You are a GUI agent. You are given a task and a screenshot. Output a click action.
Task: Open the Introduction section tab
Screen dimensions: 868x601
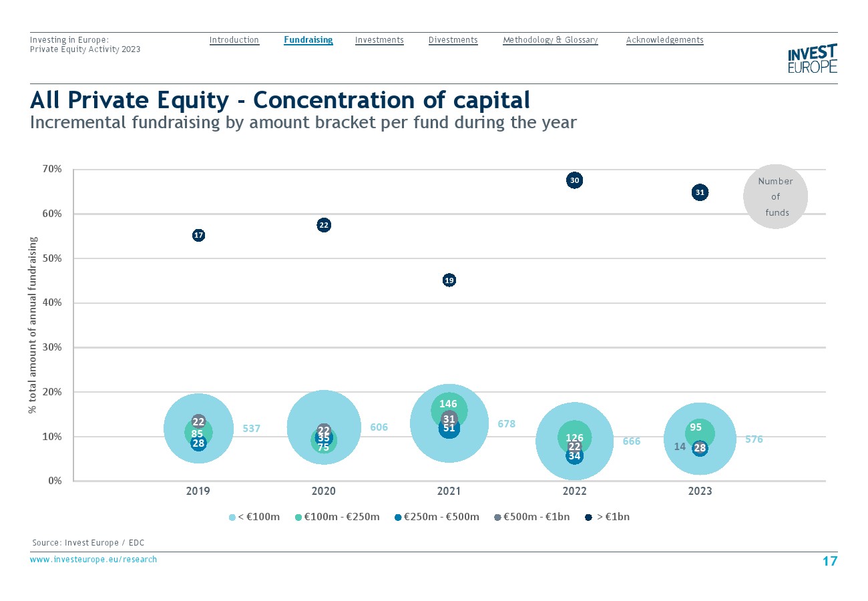coord(234,40)
